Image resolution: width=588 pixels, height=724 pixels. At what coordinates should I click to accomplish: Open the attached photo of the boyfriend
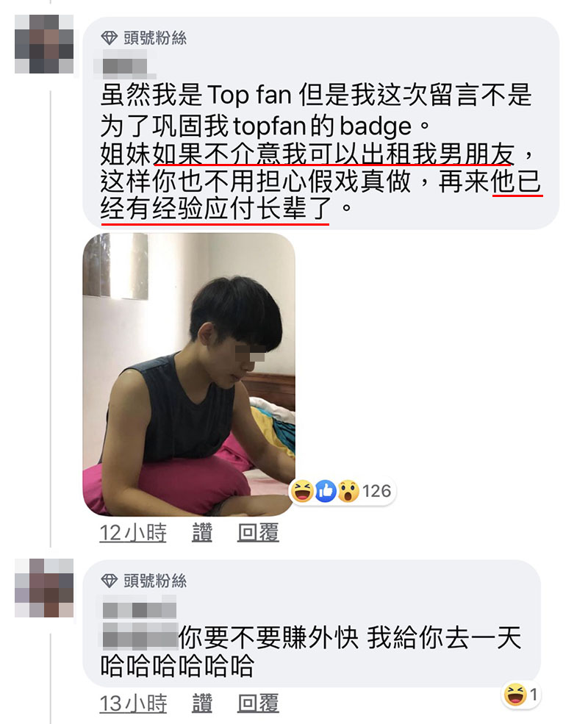coord(189,374)
